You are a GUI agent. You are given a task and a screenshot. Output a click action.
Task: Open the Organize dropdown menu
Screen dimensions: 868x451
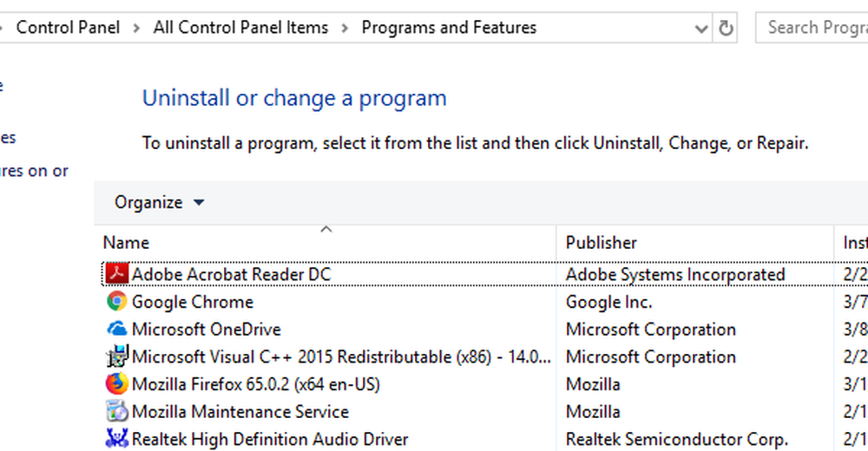point(160,202)
